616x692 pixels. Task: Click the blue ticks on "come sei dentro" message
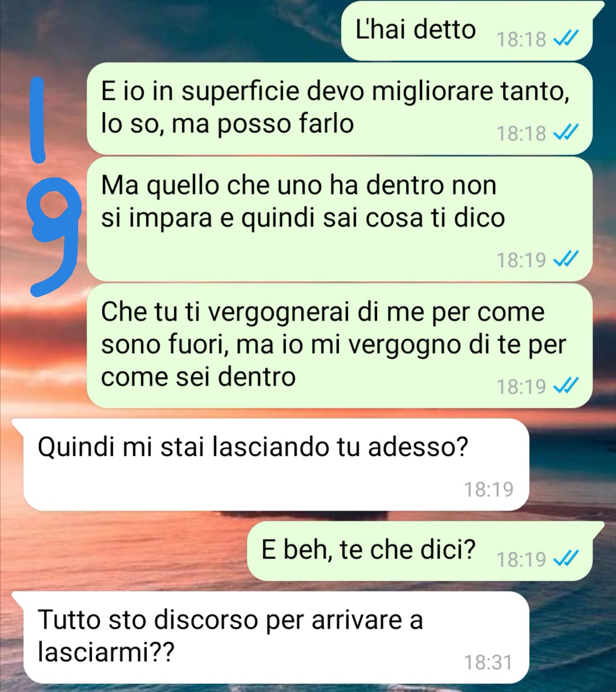click(x=566, y=386)
